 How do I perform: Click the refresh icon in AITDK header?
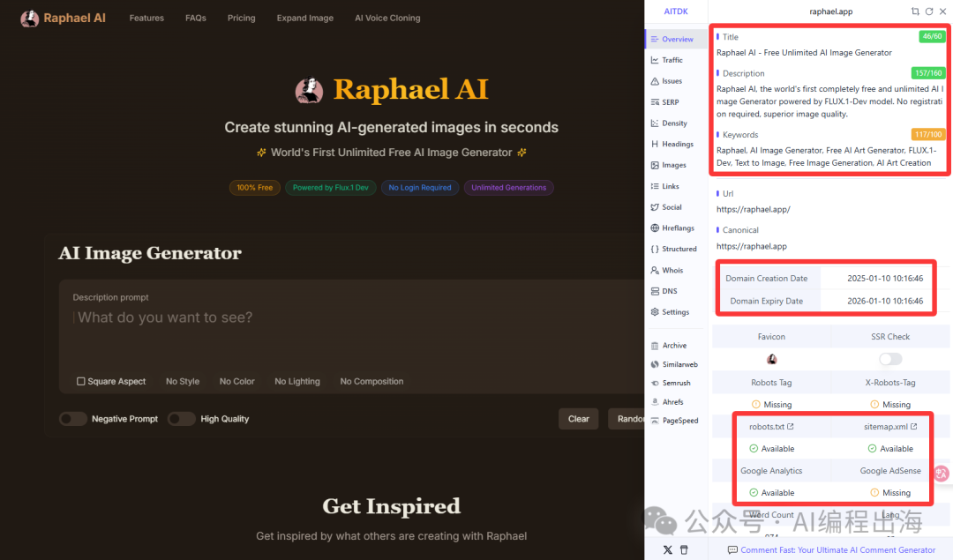tap(929, 11)
